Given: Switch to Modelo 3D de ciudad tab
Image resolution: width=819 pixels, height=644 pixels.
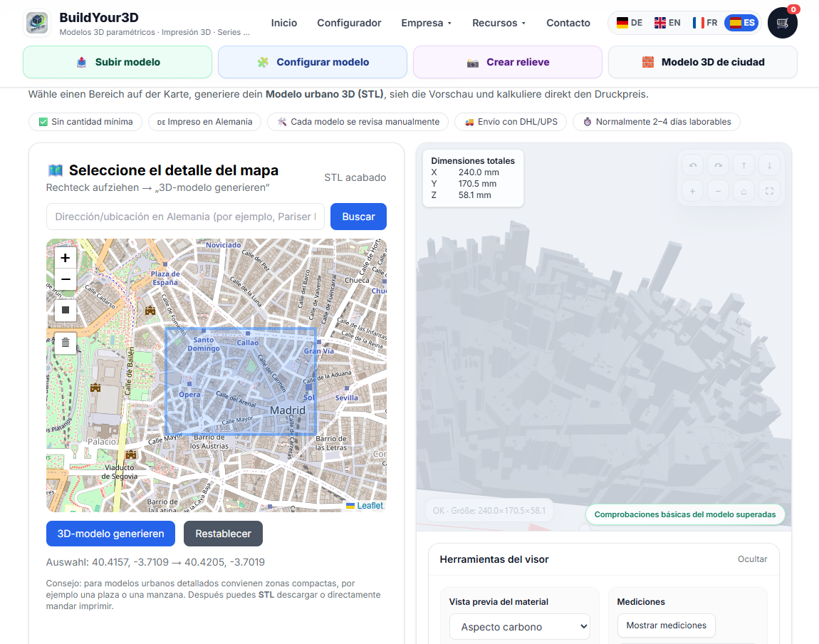Looking at the screenshot, I should click(x=702, y=62).
